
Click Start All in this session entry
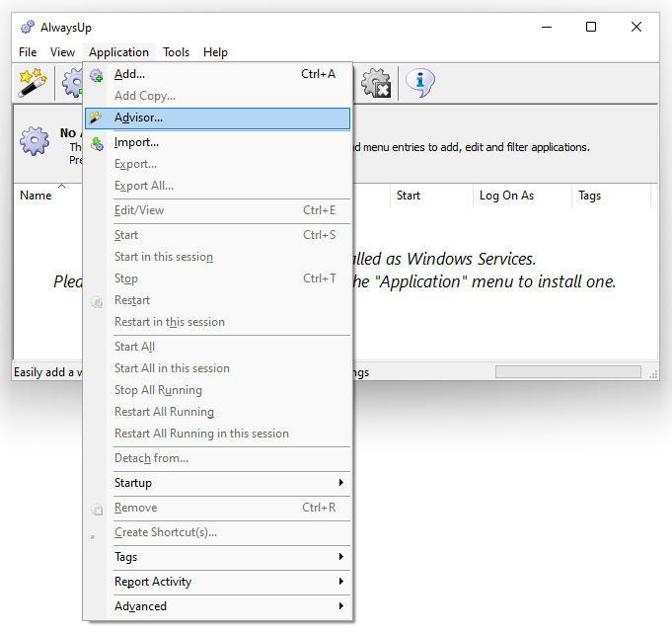tap(218, 368)
